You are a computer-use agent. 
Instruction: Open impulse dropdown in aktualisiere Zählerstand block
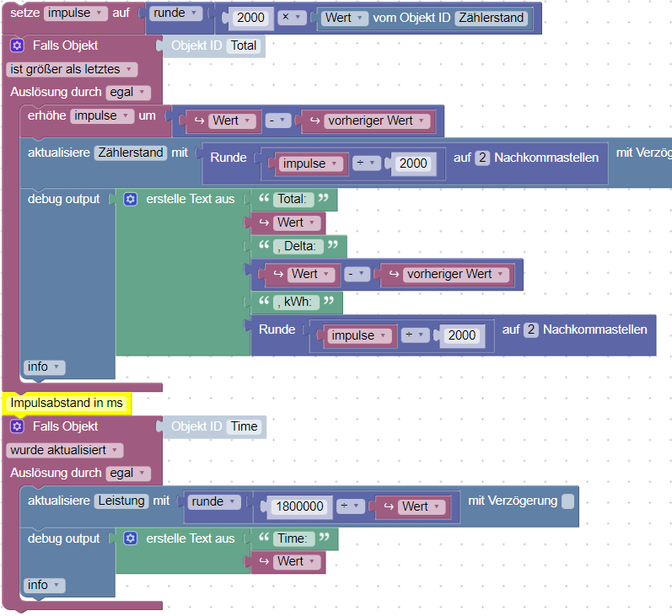312,163
